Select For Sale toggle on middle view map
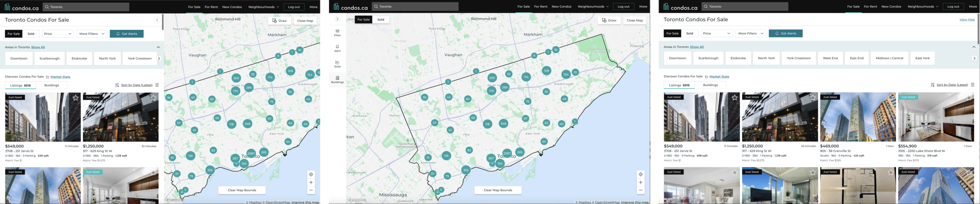The width and height of the screenshot is (980, 204). coord(363,20)
